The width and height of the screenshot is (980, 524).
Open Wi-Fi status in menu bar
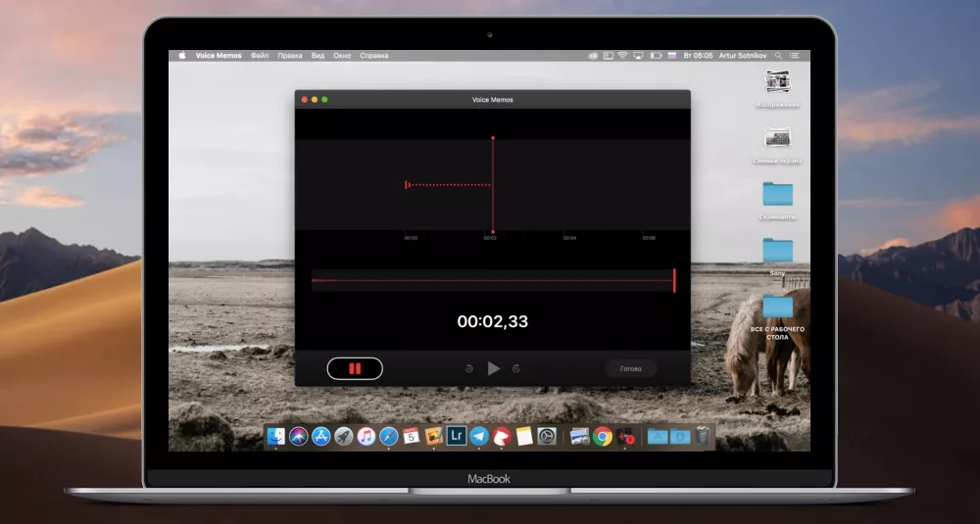[622, 56]
